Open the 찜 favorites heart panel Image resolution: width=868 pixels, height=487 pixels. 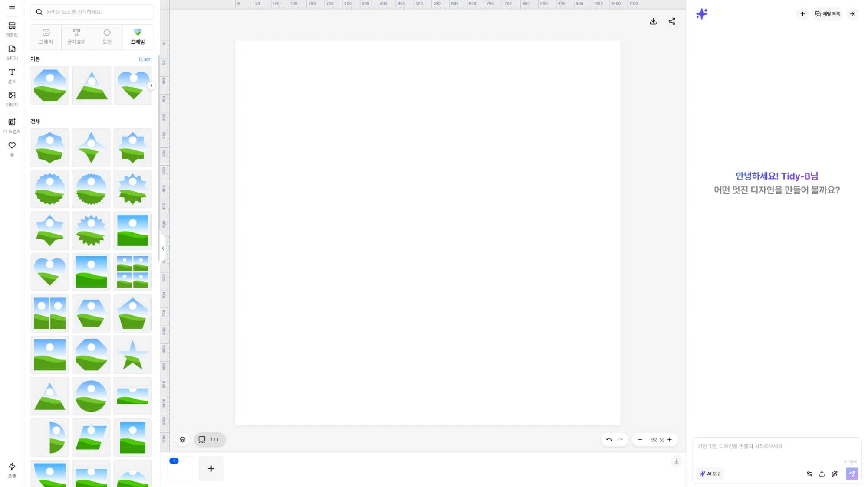point(12,149)
